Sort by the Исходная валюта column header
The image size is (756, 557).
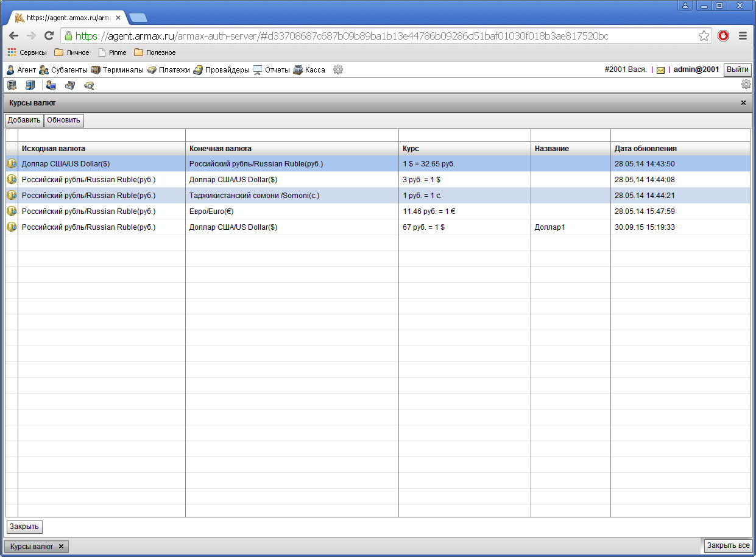coord(102,149)
